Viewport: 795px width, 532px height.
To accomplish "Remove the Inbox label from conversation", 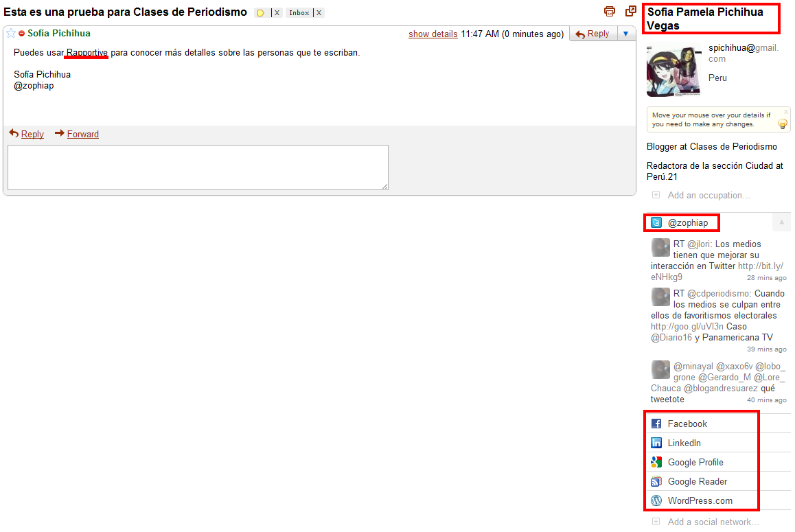I will pos(319,12).
